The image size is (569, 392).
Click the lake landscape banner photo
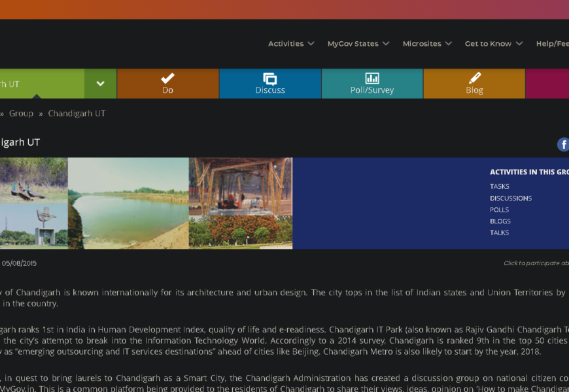pos(128,203)
